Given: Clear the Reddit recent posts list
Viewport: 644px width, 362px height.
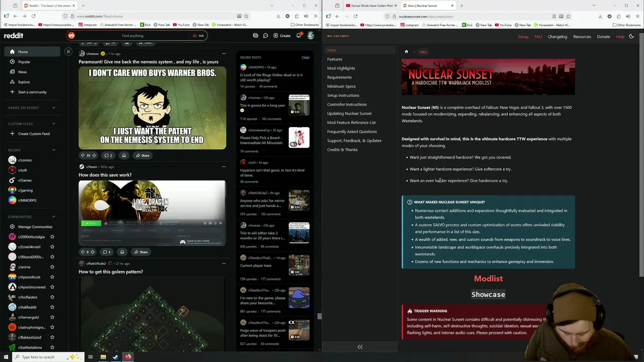Looking at the screenshot, I should click(305, 57).
